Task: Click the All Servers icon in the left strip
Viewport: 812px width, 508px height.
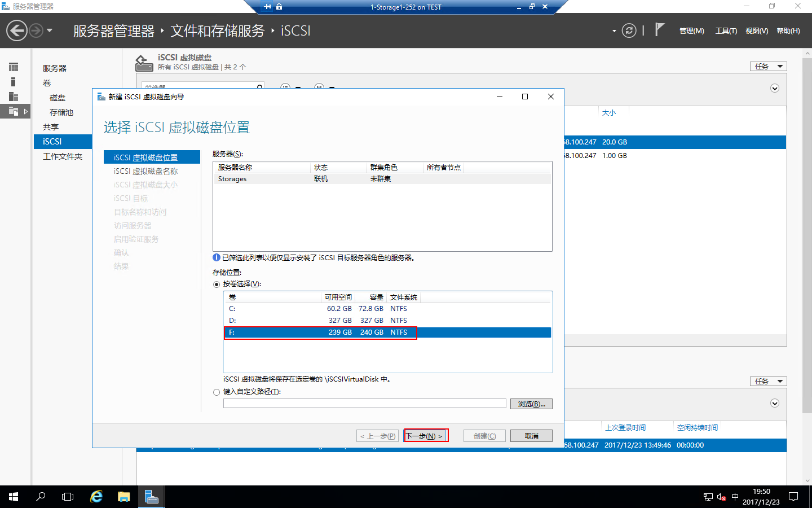Action: [x=14, y=97]
